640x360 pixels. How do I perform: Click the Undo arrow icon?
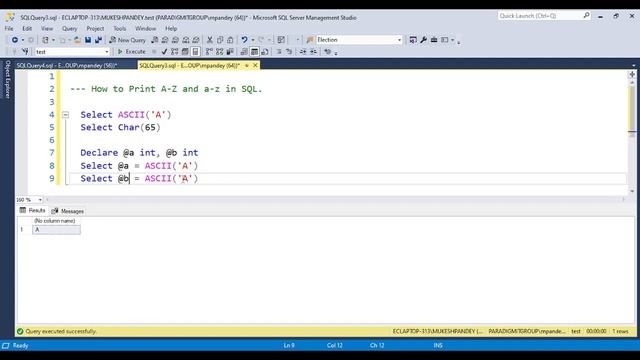point(244,40)
